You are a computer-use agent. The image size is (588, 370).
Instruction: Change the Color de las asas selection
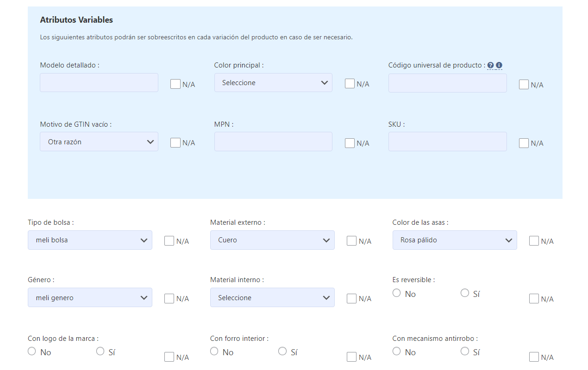click(x=455, y=240)
